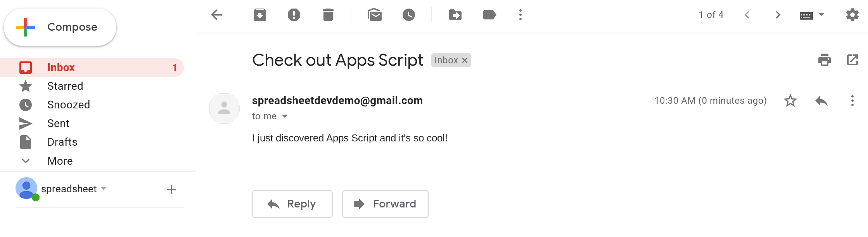Viewport: 868px width, 237px height.
Task: Snooze this email from the toolbar
Action: (x=409, y=15)
